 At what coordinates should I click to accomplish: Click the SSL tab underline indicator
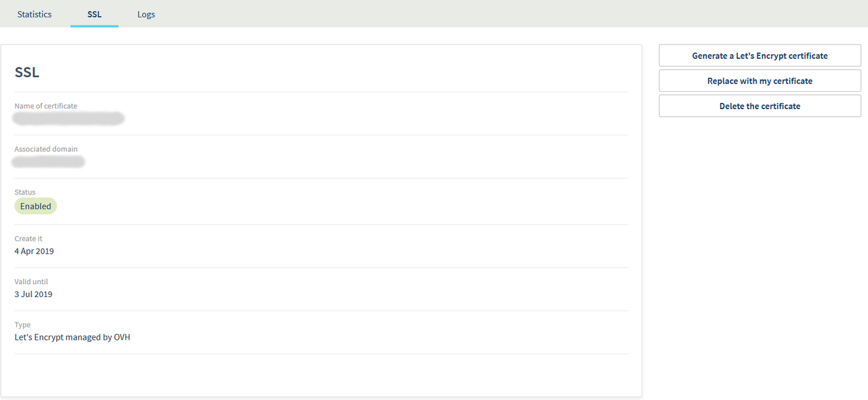click(94, 25)
